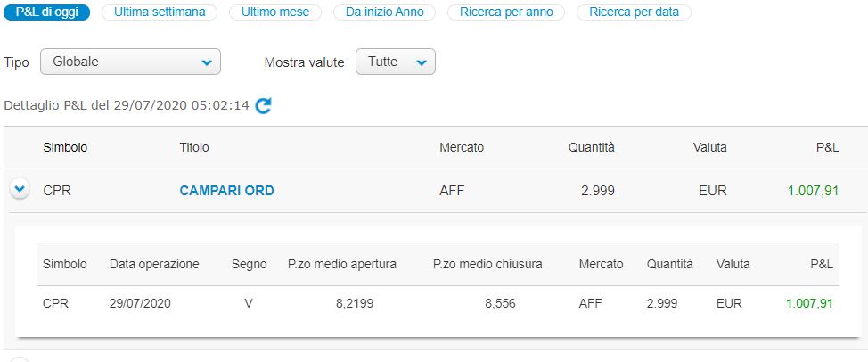The width and height of the screenshot is (868, 362).
Task: Open the Tipo Globale dropdown
Action: (131, 62)
